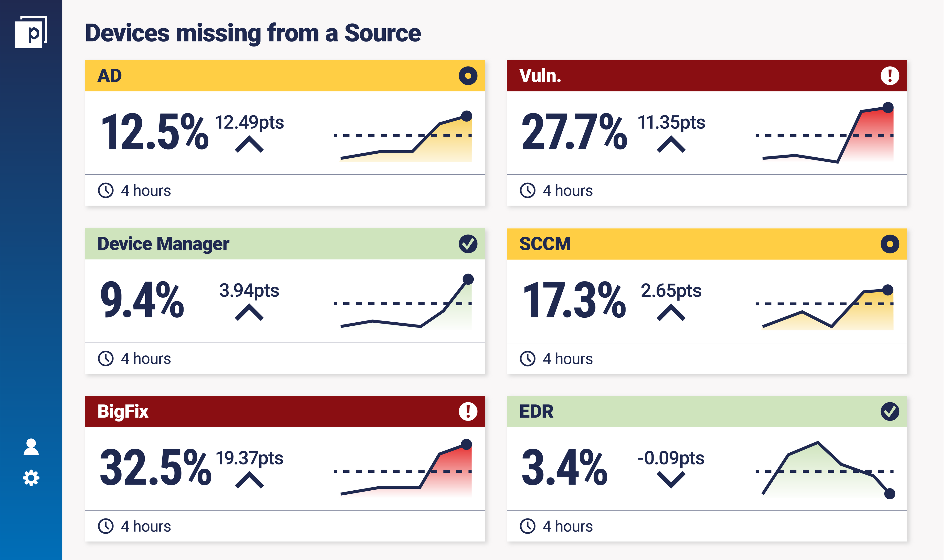This screenshot has height=560, width=944.
Task: Click the SCCM warning status icon
Action: [x=890, y=244]
